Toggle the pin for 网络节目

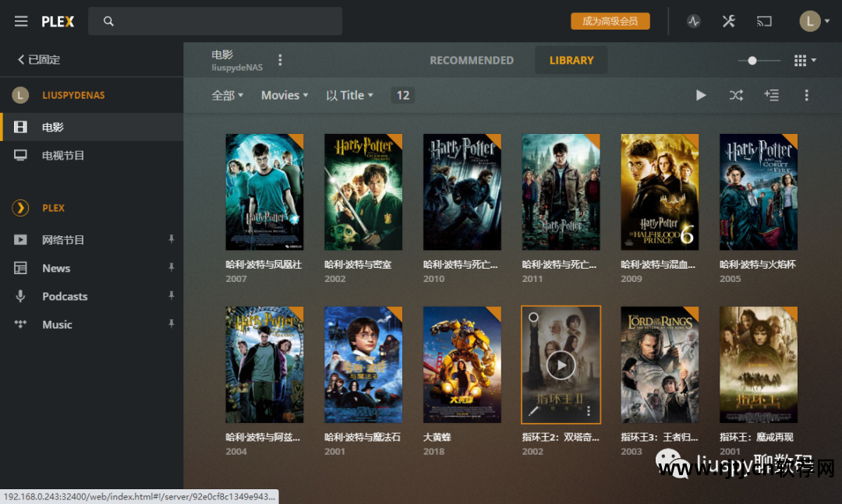point(172,239)
